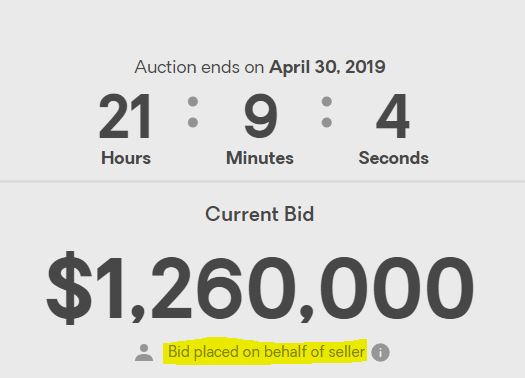Click the "Auction ends on" text
The height and width of the screenshot is (378, 525).
(199, 67)
